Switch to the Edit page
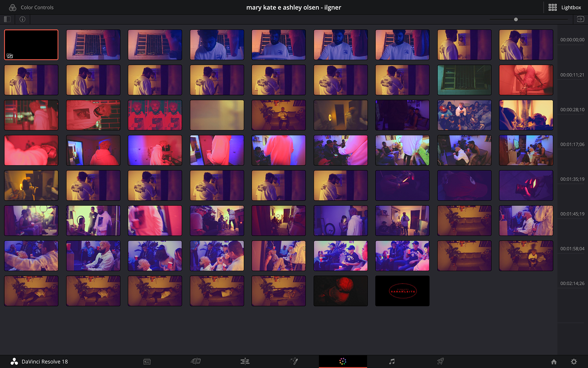The image size is (588, 368). point(245,362)
